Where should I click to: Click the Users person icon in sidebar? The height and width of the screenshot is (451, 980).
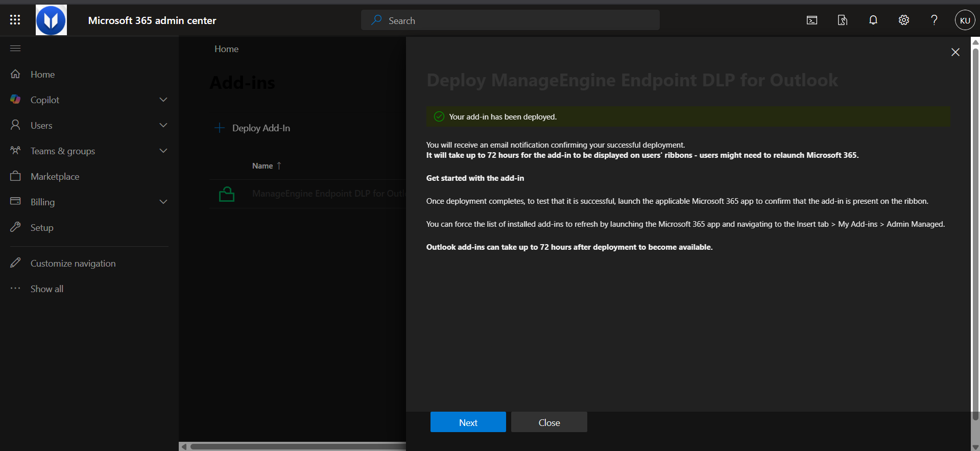click(15, 125)
